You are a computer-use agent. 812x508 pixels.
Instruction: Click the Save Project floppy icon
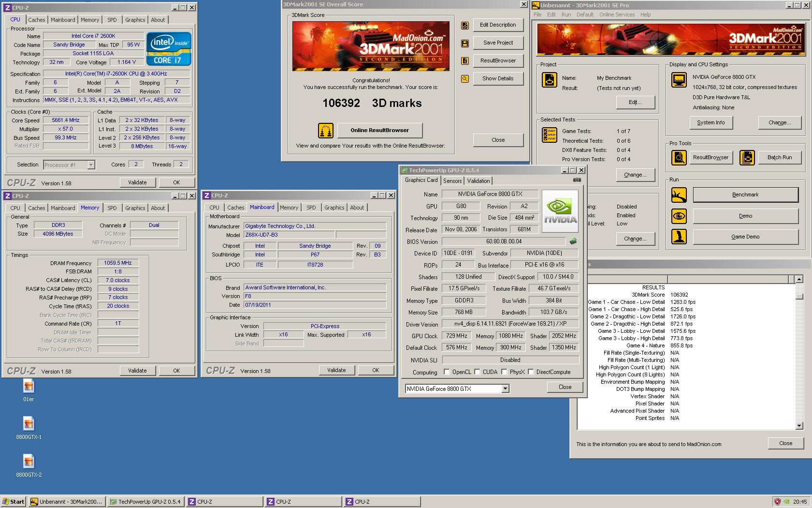point(464,44)
